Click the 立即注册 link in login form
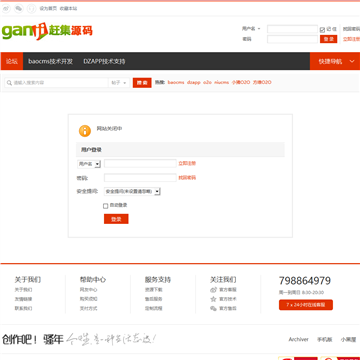Screen dimensions: 360x360 (x=187, y=163)
